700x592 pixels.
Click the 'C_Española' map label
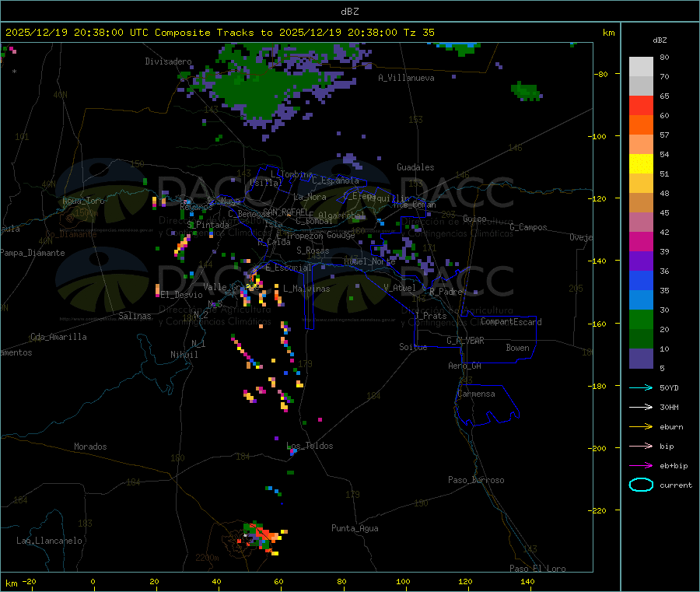coord(335,180)
